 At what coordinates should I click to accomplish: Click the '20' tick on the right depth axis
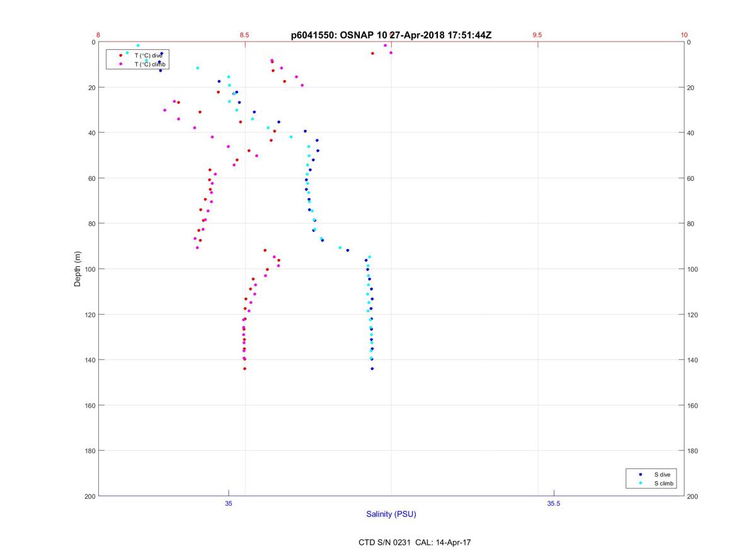[x=691, y=88]
